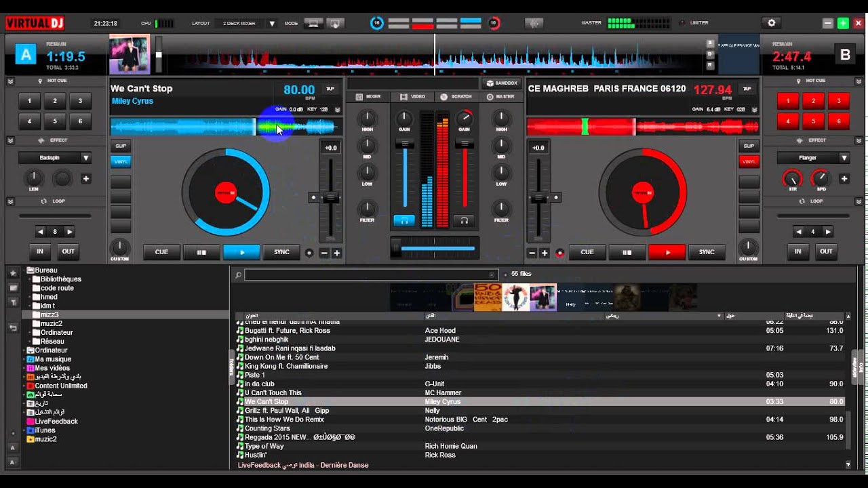868x488 pixels.
Task: Tap BPM with TAP on deck A
Action: point(330,89)
